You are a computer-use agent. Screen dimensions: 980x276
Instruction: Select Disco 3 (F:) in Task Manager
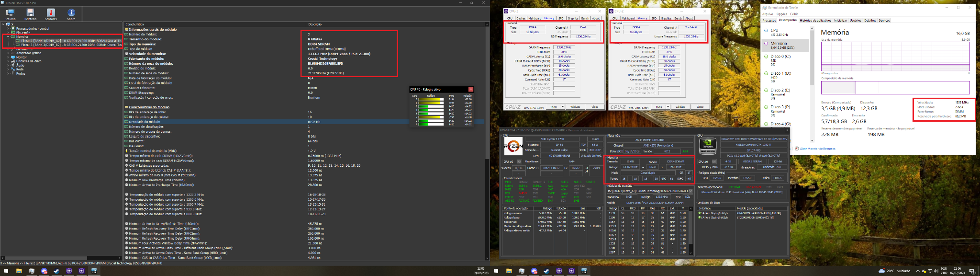coord(786,110)
